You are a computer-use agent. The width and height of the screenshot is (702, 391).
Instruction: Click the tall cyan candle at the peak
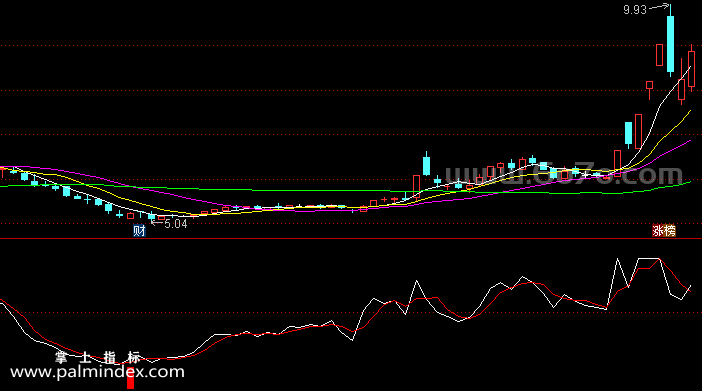[x=670, y=43]
